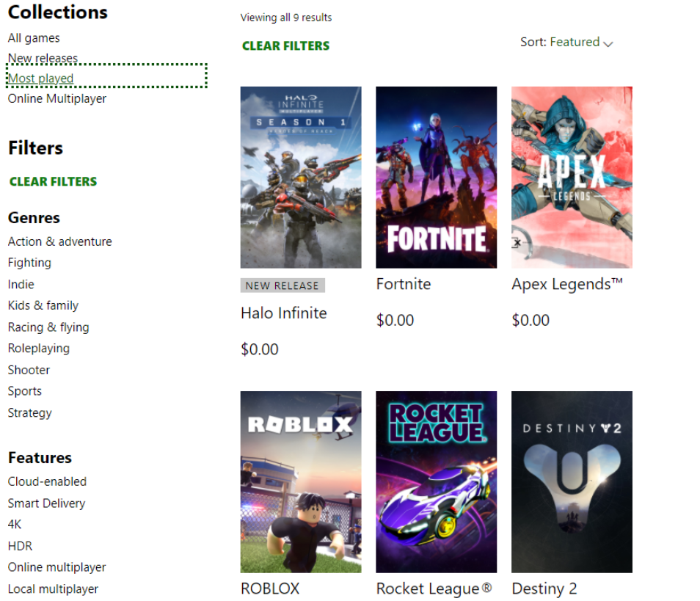Image resolution: width=700 pixels, height=601 pixels.
Task: Select the Apex Legends cover thumbnail
Action: [x=572, y=178]
